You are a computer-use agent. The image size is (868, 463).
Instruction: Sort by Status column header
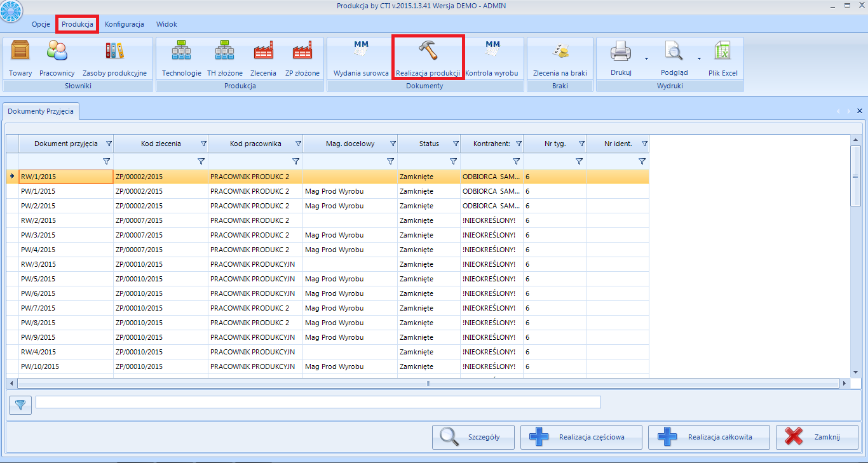(x=429, y=144)
